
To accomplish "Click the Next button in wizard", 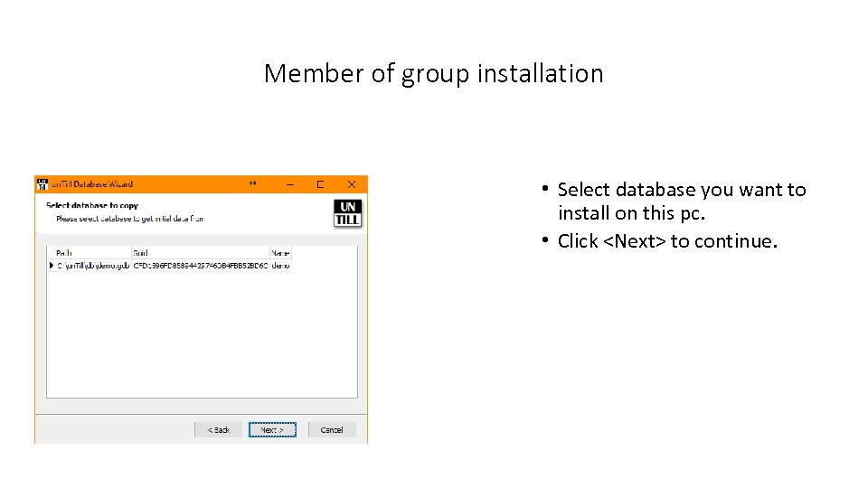I will [272, 430].
